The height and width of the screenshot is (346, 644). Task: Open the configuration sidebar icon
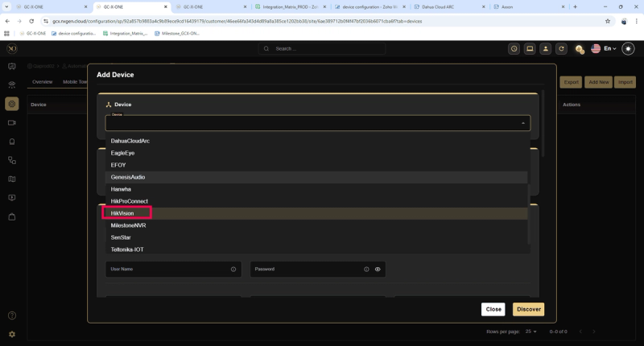pyautogui.click(x=12, y=104)
